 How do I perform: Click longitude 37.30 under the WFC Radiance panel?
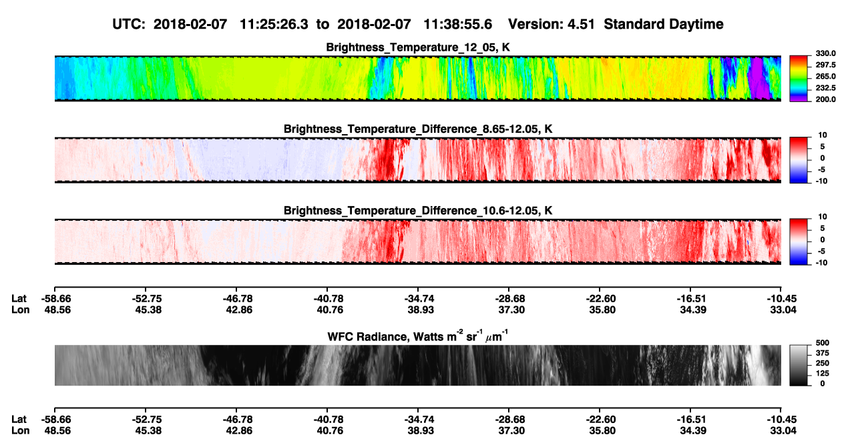[x=511, y=430]
